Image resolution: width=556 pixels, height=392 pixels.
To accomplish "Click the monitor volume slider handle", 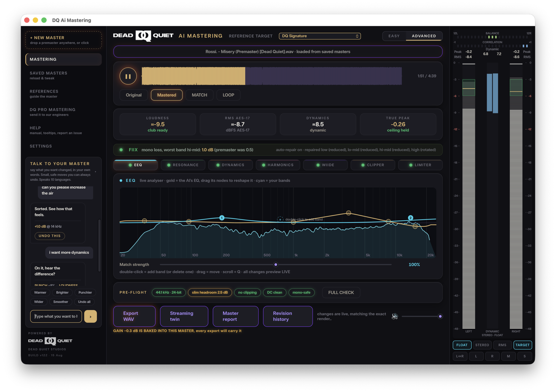I will tap(440, 316).
